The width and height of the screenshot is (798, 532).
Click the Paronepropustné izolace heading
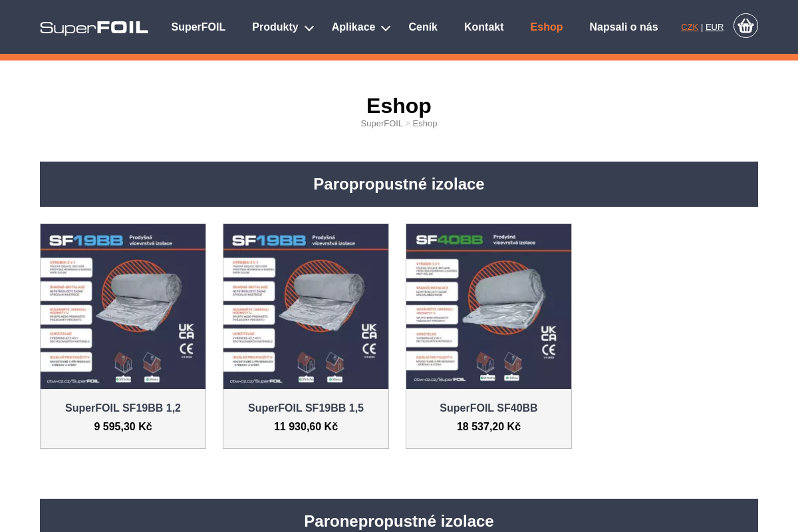(x=399, y=521)
